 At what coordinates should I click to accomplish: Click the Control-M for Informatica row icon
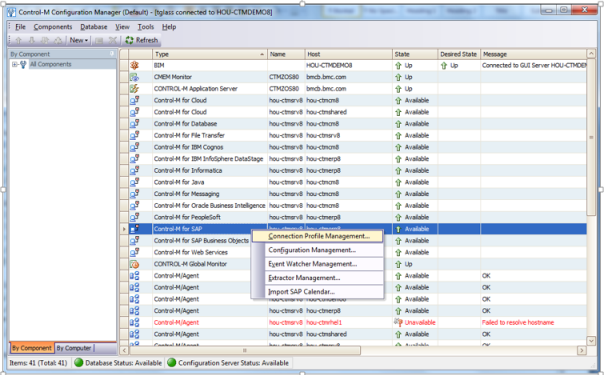(x=134, y=171)
